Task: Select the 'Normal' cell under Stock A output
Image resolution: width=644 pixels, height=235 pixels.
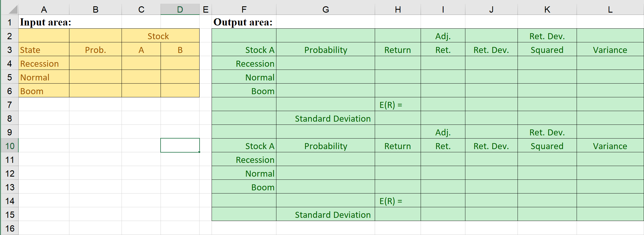Action: (243, 77)
